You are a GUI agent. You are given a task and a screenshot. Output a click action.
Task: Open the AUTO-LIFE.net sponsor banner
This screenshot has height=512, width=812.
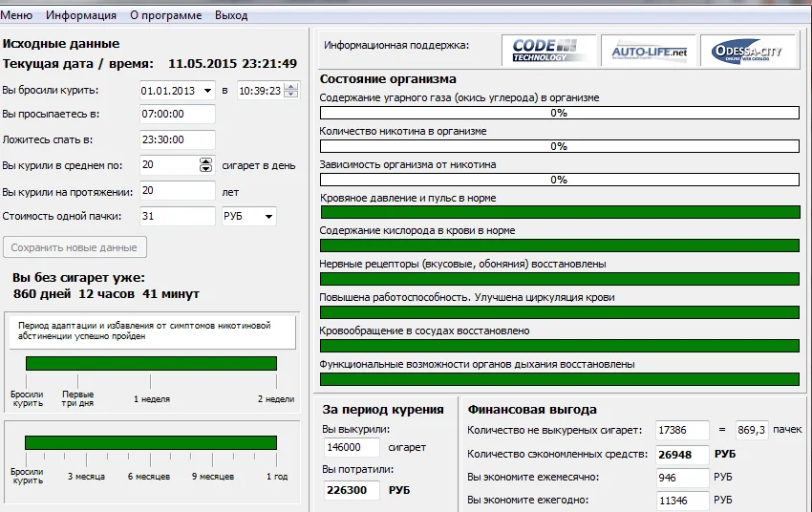pos(648,50)
